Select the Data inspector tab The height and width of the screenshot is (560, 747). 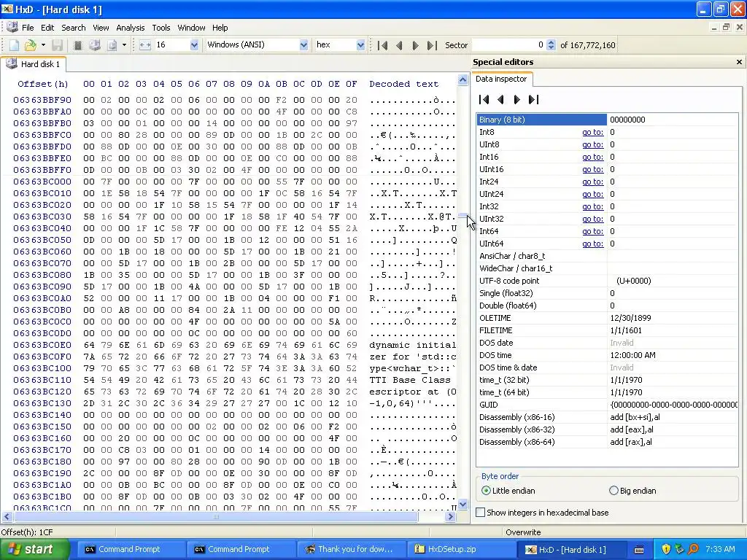501,79
